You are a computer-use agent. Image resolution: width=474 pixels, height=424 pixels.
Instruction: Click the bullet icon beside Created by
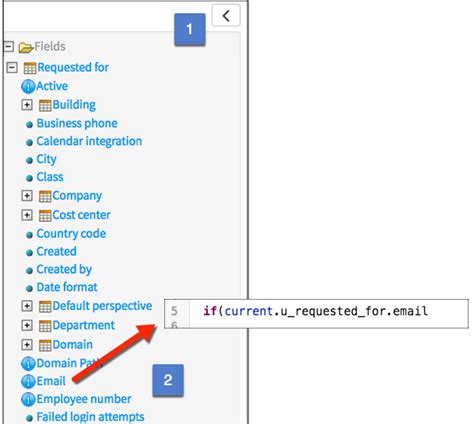coord(29,271)
